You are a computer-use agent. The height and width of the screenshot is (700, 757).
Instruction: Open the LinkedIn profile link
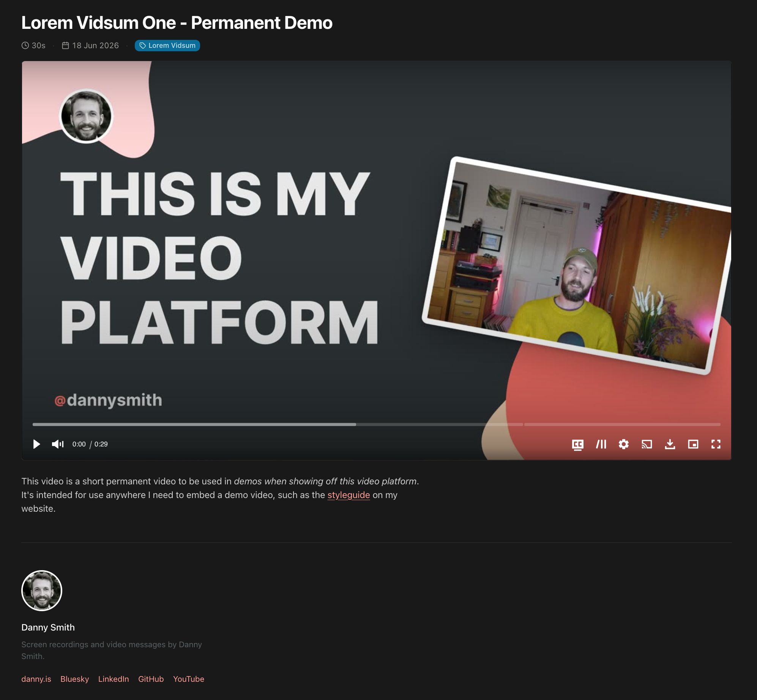click(x=114, y=679)
